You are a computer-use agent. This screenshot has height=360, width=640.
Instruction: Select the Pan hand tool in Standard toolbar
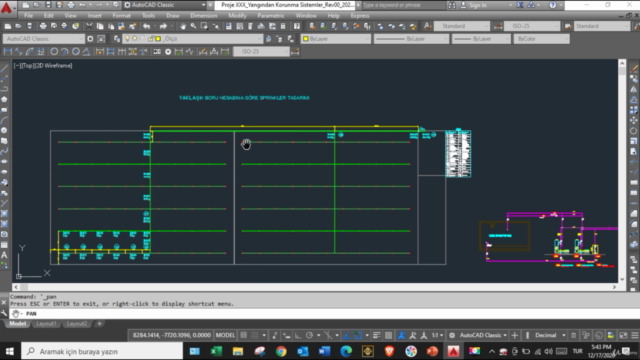tap(182, 26)
